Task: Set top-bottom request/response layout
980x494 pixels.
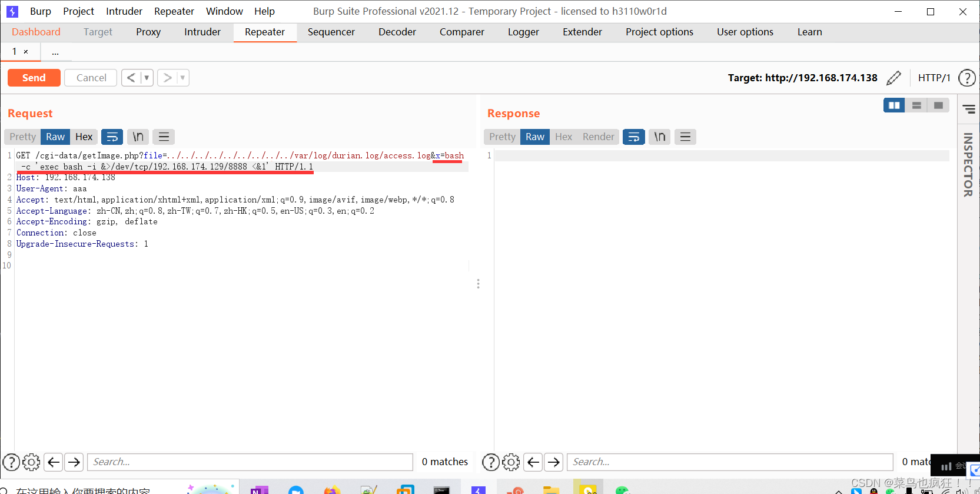Action: click(x=916, y=105)
